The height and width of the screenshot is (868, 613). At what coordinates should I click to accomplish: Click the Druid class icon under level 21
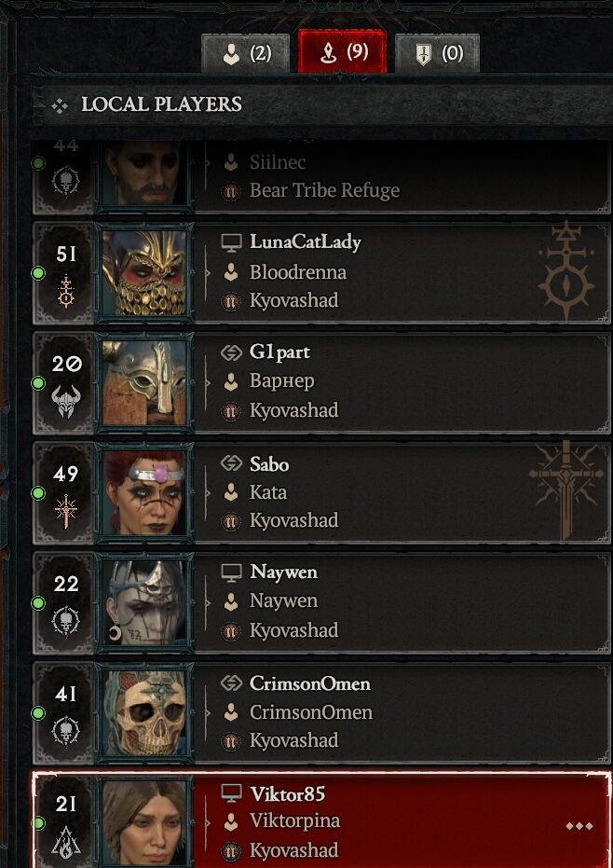click(x=66, y=841)
